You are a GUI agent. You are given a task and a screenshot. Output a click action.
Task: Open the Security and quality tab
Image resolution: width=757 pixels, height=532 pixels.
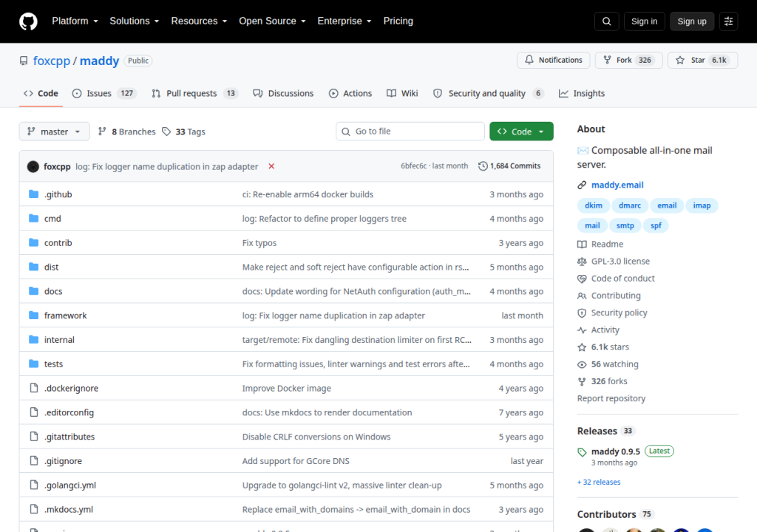pos(489,93)
